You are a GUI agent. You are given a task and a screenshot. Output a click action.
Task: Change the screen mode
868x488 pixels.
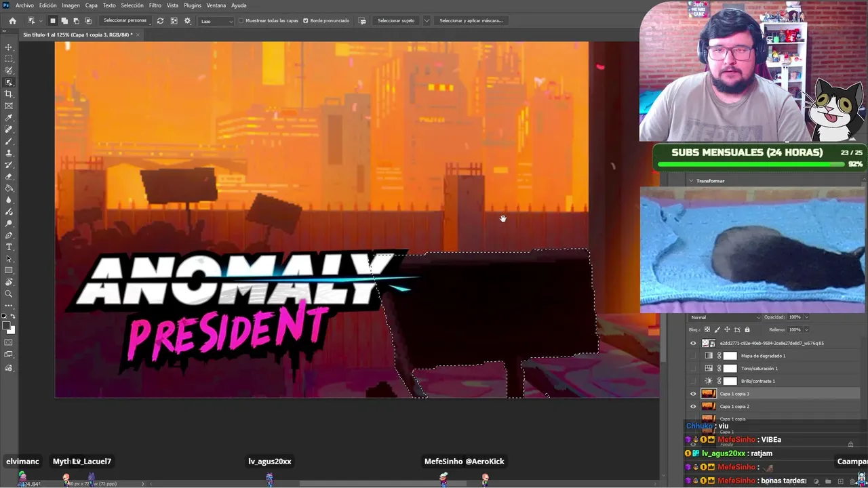9,354
